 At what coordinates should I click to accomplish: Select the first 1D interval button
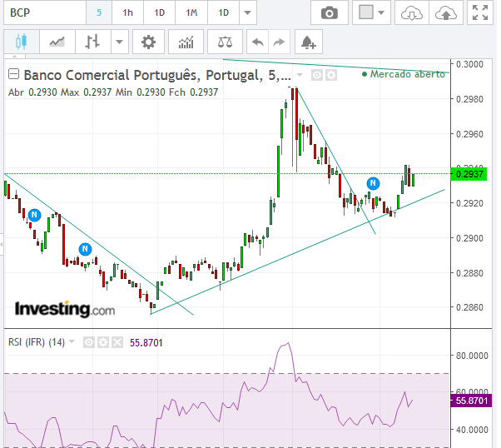(160, 12)
